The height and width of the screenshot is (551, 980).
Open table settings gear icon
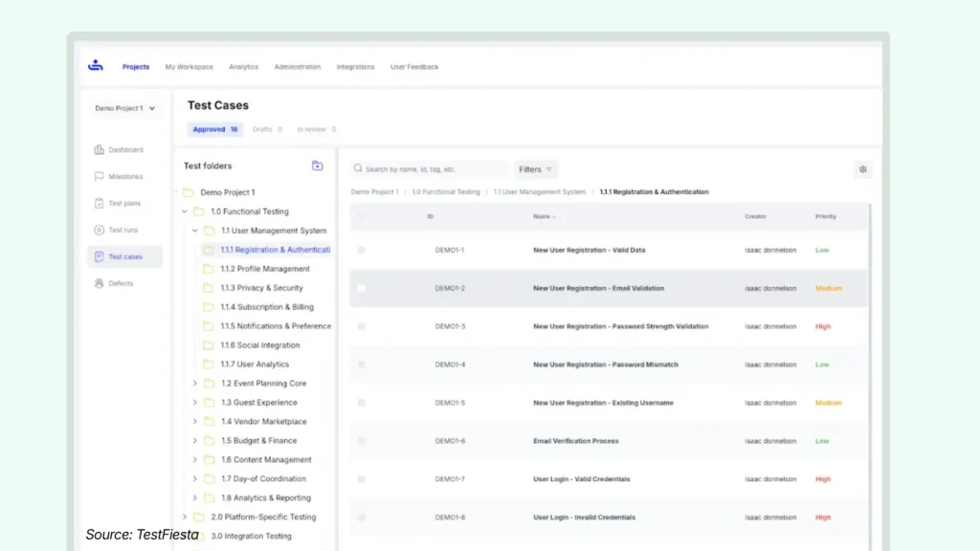[863, 169]
